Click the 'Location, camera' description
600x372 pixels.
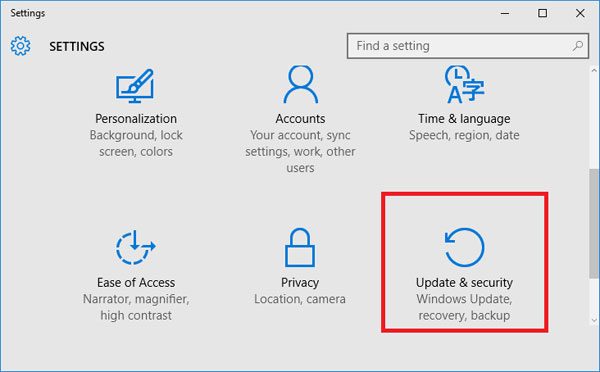[x=300, y=299]
